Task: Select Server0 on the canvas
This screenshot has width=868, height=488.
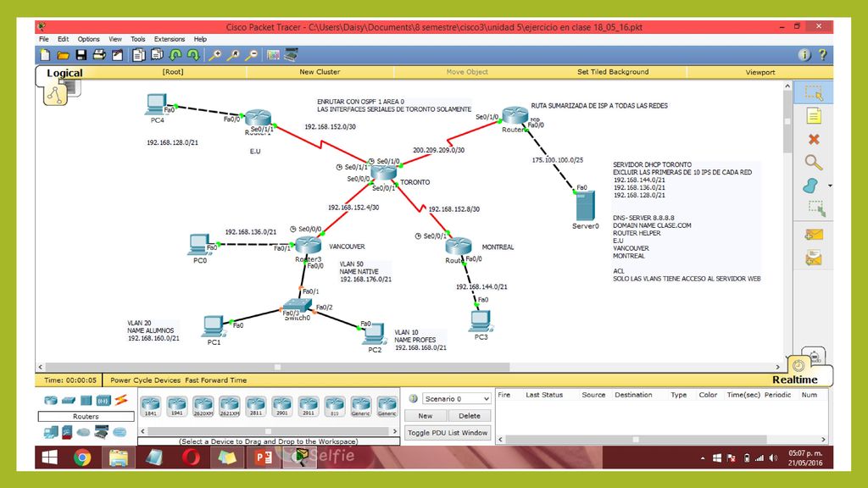Action: 585,206
